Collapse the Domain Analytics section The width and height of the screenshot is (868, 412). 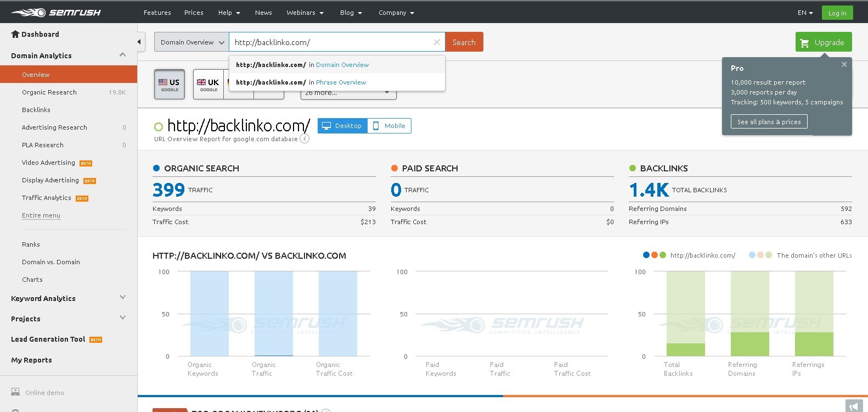click(x=122, y=55)
